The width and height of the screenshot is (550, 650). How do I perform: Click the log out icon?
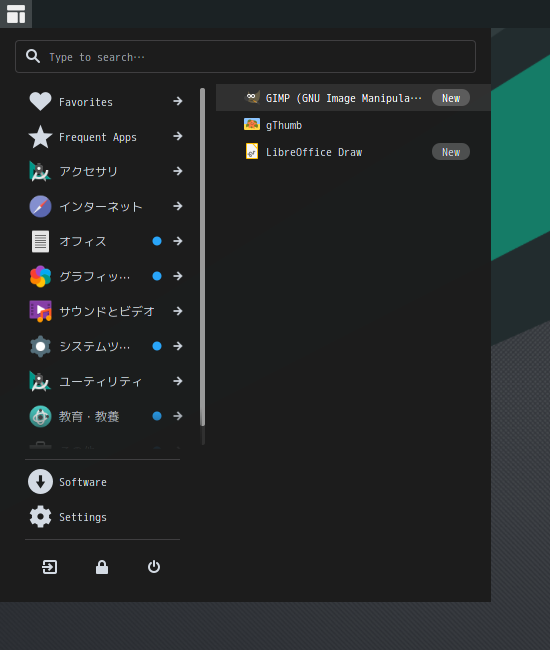coord(50,567)
